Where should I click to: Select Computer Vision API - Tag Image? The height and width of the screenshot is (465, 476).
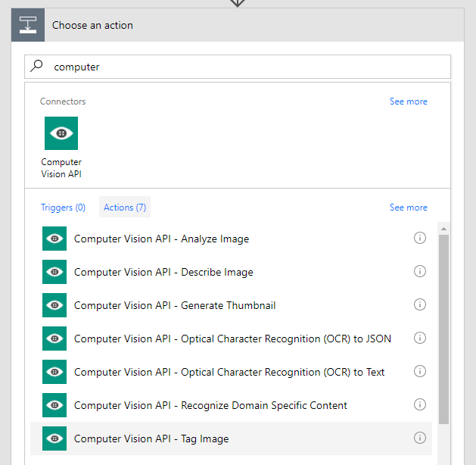tap(231, 438)
